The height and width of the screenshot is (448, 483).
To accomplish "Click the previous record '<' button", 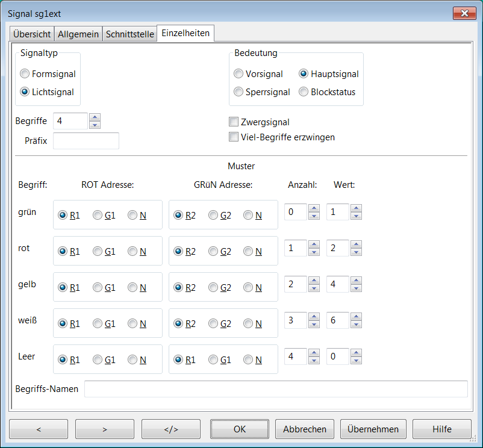I will pos(39,429).
